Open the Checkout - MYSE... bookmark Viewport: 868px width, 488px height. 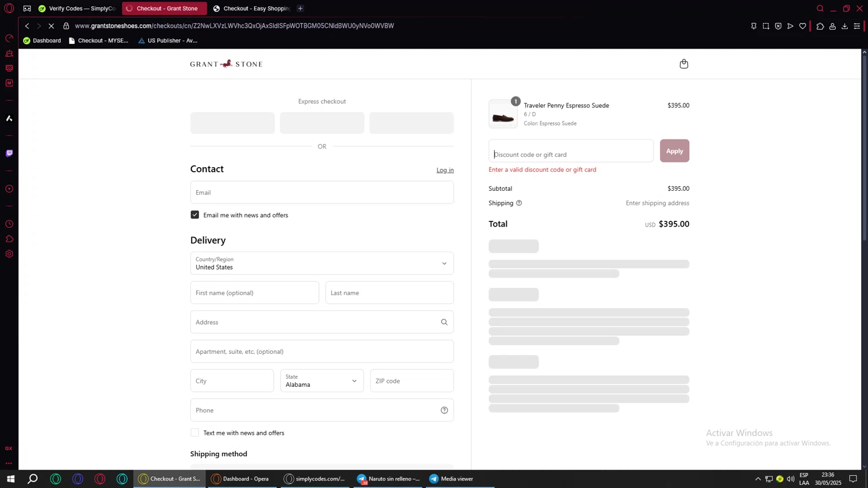(x=98, y=40)
